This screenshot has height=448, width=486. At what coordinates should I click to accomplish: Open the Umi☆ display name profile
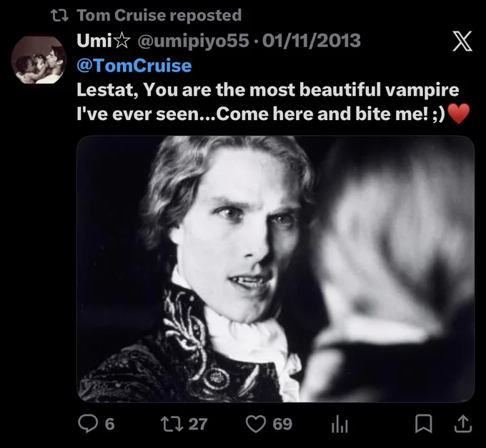click(x=104, y=41)
